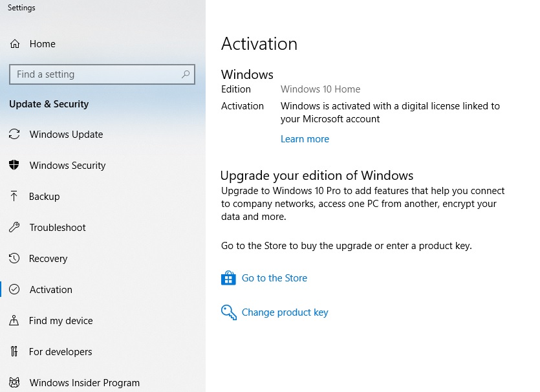The width and height of the screenshot is (540, 392).
Task: Open the Troubleshoot page
Action: pyautogui.click(x=58, y=227)
